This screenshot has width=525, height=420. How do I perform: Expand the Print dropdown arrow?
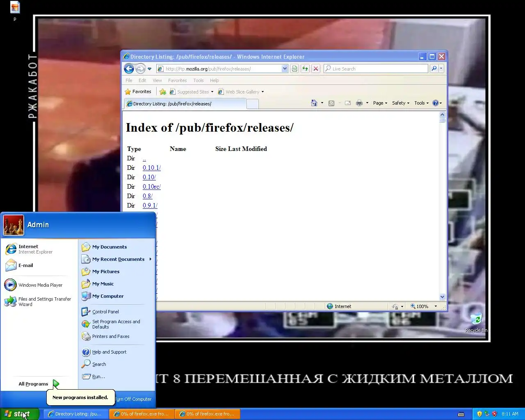click(x=367, y=103)
